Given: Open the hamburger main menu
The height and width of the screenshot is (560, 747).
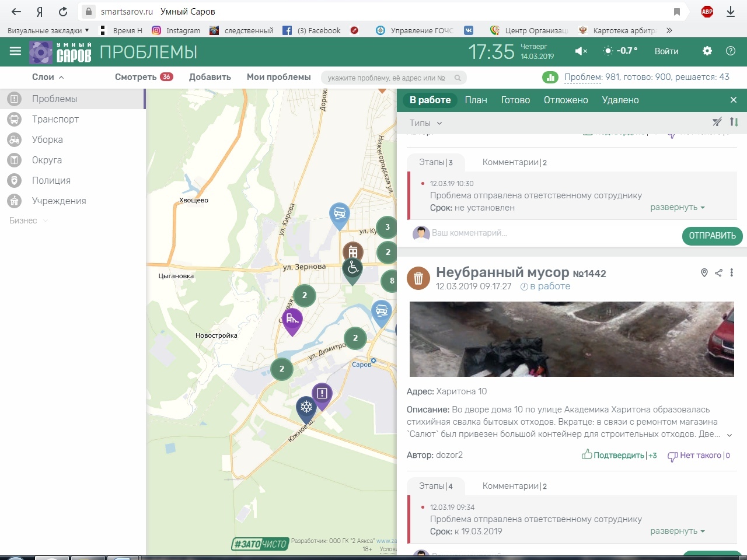Looking at the screenshot, I should tap(15, 51).
